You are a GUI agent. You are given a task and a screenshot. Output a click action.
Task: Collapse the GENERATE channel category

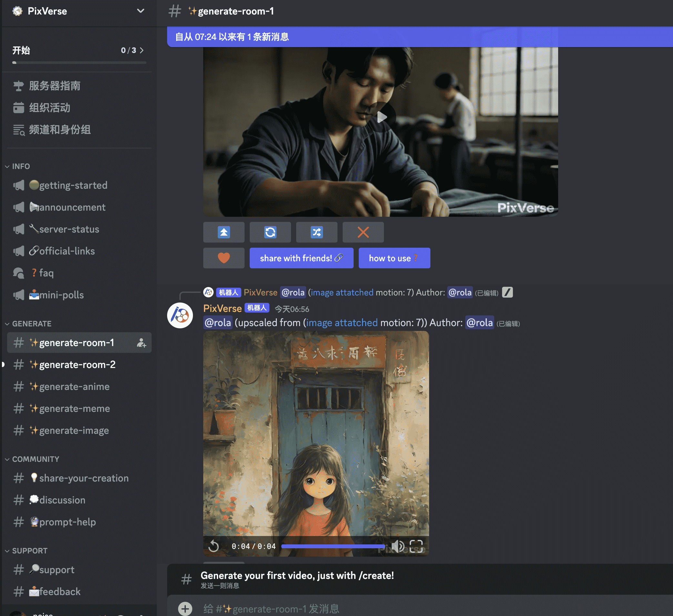pyautogui.click(x=31, y=324)
